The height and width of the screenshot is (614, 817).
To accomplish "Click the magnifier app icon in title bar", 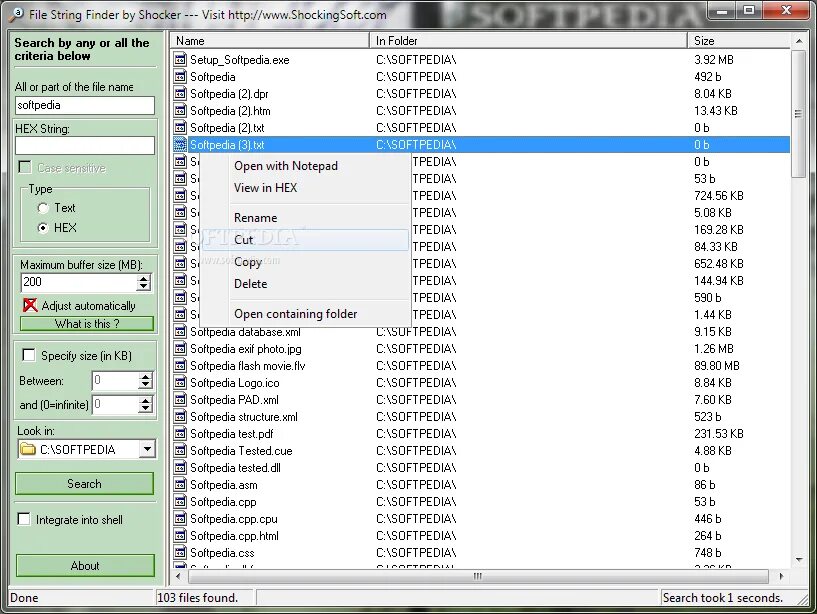I will pyautogui.click(x=16, y=14).
